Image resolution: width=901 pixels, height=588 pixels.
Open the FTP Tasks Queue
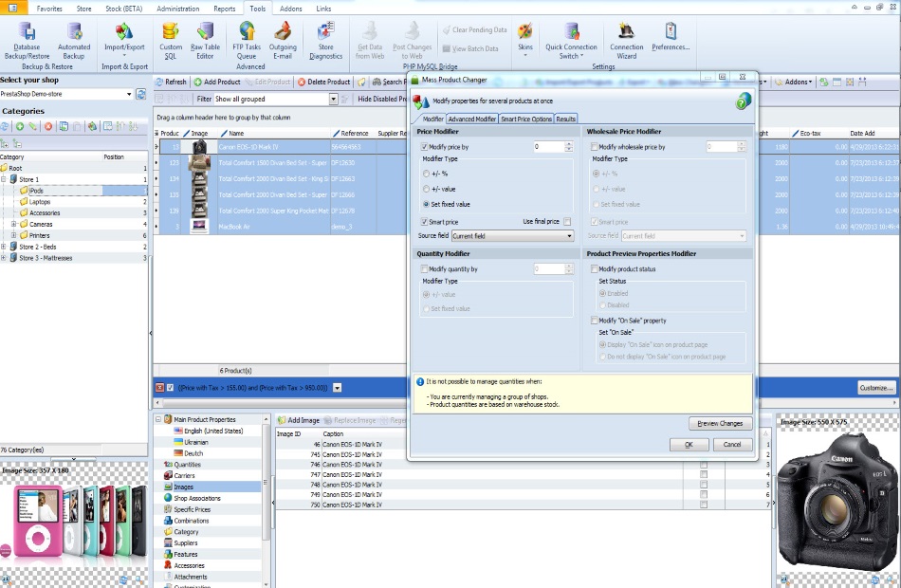tap(247, 40)
